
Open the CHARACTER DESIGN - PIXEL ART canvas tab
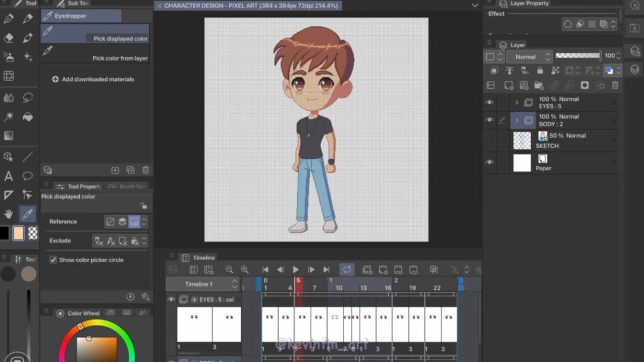[252, 6]
